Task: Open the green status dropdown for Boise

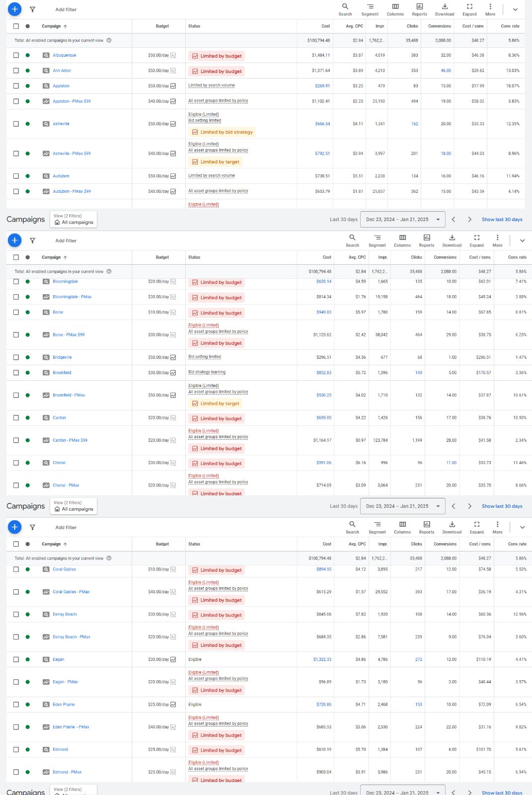Action: pos(27,312)
